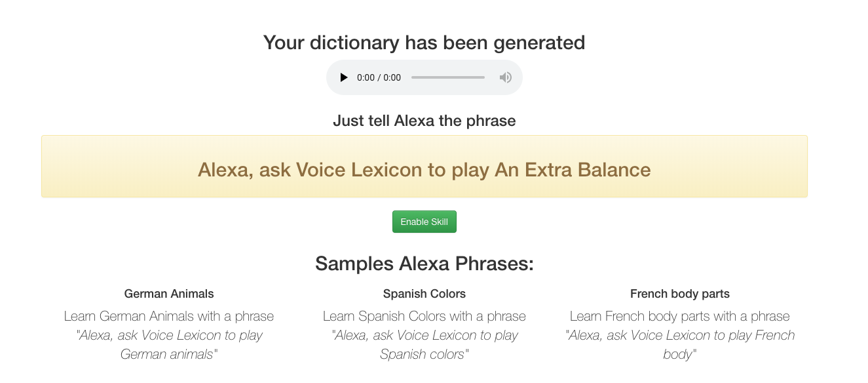The width and height of the screenshot is (868, 383).
Task: Play the generated dictionary audio
Action: point(343,77)
